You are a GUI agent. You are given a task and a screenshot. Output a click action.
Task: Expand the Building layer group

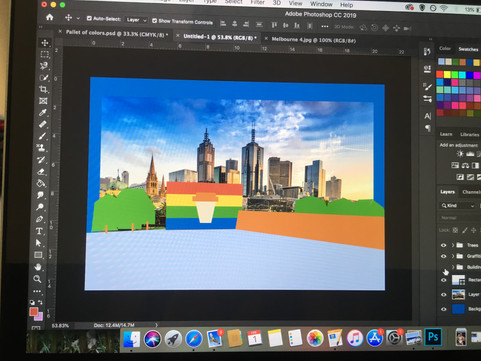pos(453,267)
